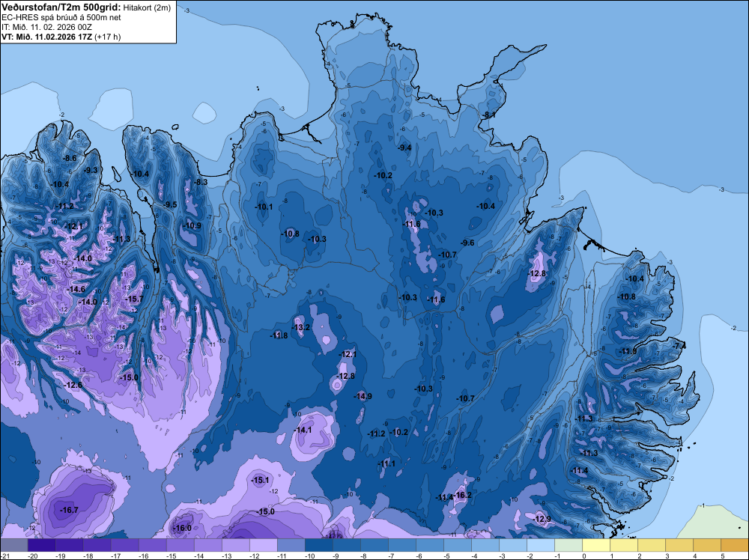Click the legend swatch labeled -10
749x560 pixels.
pos(318,545)
